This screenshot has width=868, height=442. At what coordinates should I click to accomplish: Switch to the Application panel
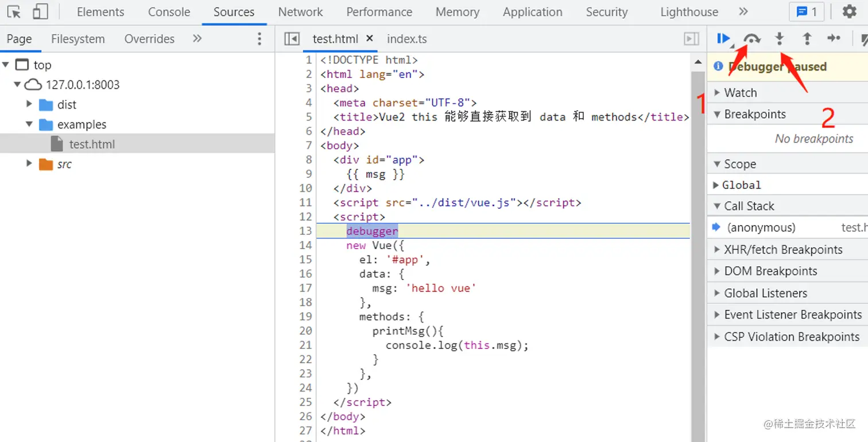pos(533,12)
